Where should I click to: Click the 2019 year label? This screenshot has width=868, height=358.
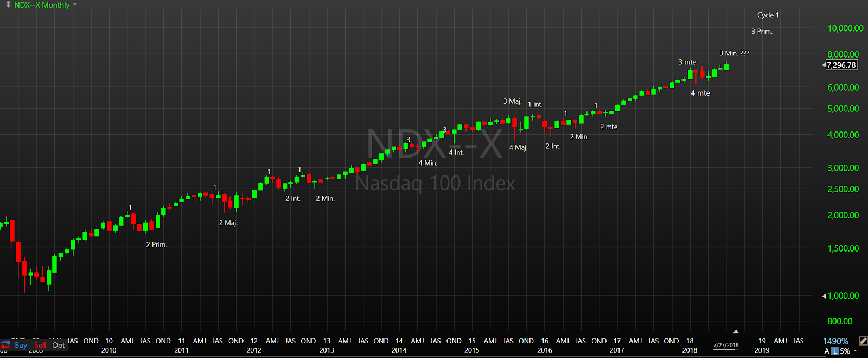pos(762,350)
